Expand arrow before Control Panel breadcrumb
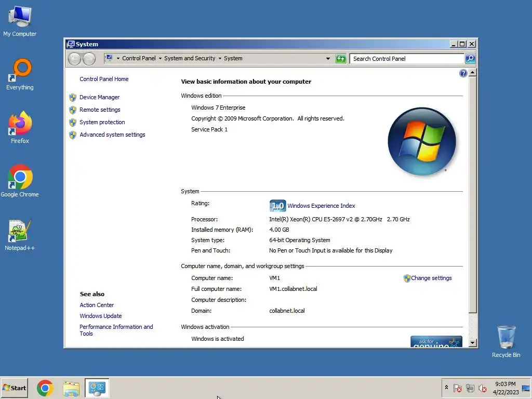Screen dimensions: 532x399 click(x=118, y=58)
